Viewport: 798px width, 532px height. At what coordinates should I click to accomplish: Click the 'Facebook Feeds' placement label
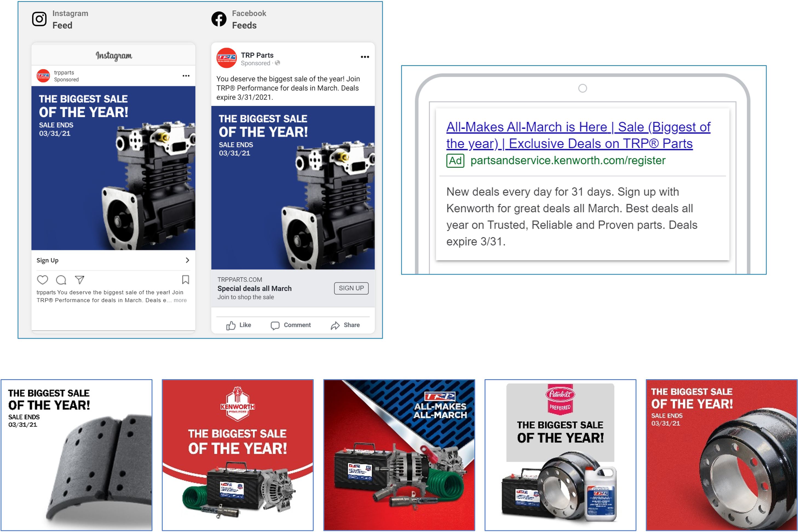249,19
